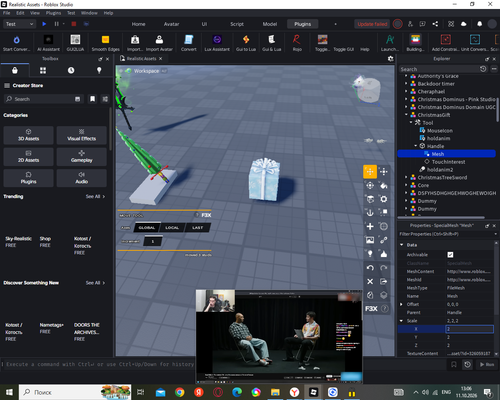
Task: Click the F3X undo arrow
Action: [x=370, y=268]
